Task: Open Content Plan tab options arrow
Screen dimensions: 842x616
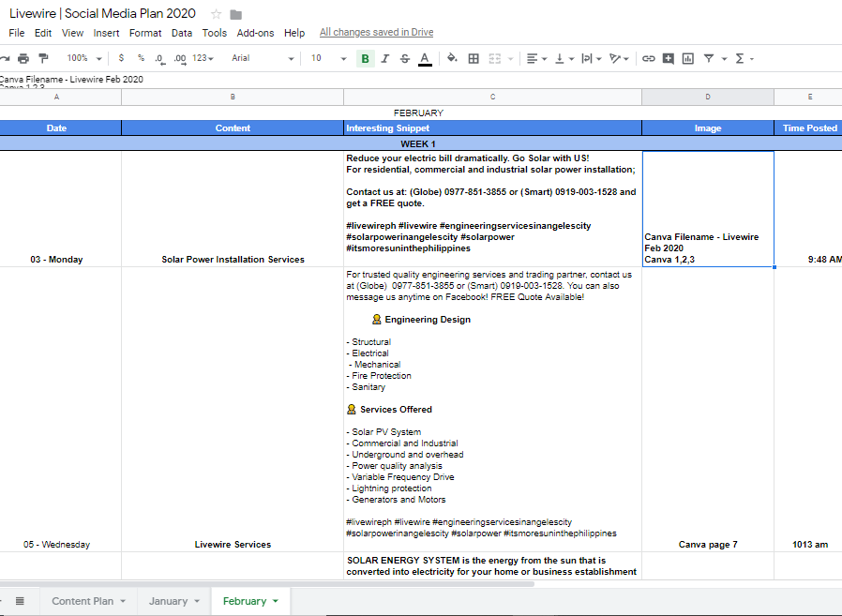Action: tap(123, 602)
